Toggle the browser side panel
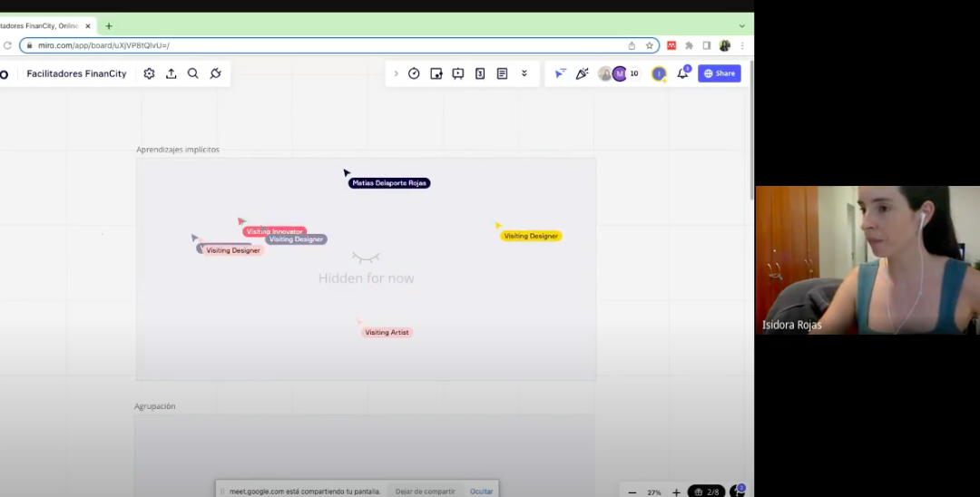Image resolution: width=980 pixels, height=497 pixels. [707, 45]
